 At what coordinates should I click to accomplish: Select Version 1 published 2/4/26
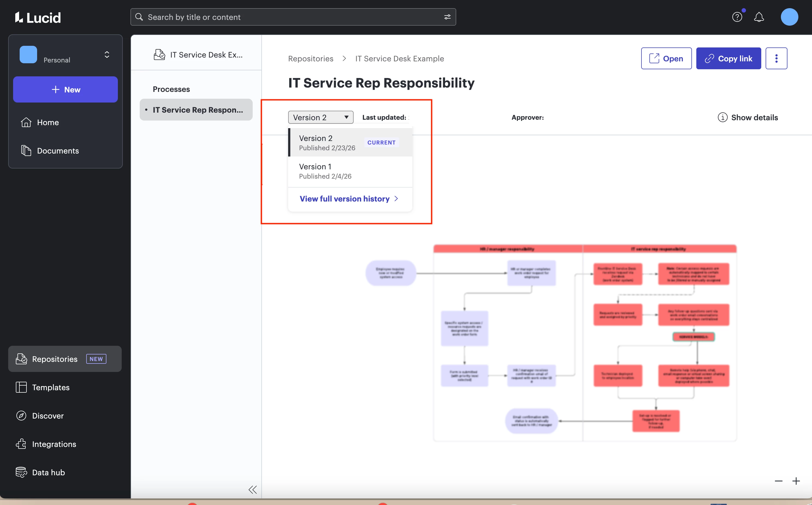pyautogui.click(x=350, y=171)
